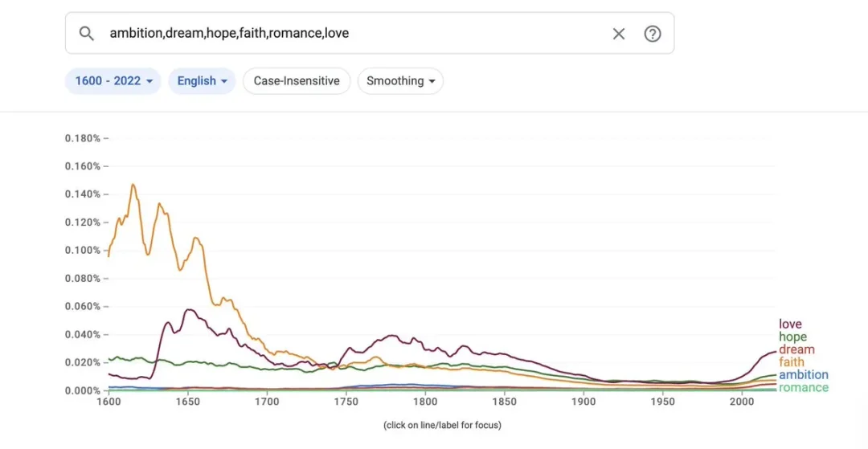Expand the English corpus dropdown
868x449 pixels.
[202, 81]
